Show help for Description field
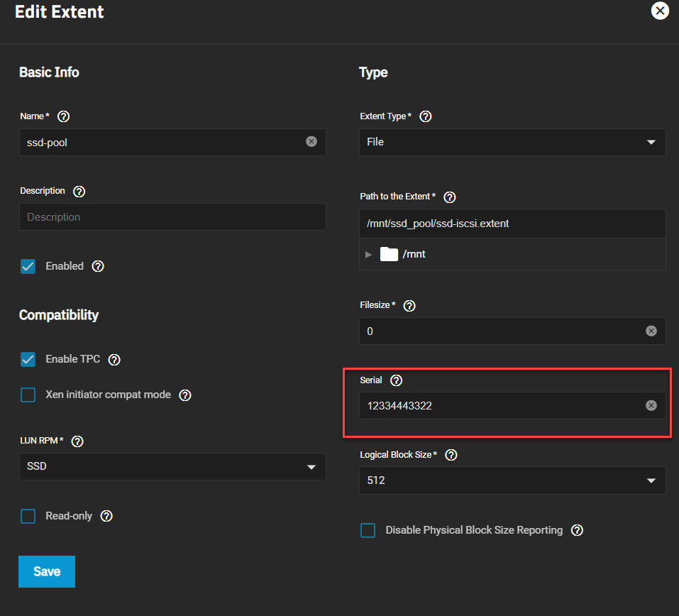This screenshot has width=679, height=616. coord(79,192)
